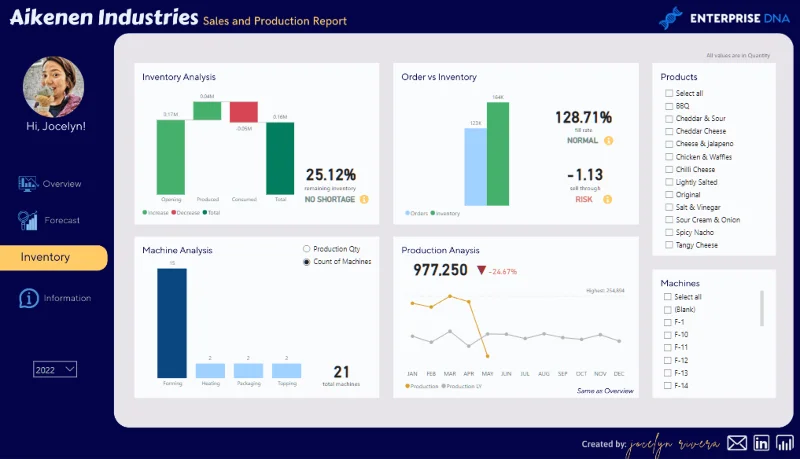Click the Heating bar in Machine Analysis
The height and width of the screenshot is (459, 800).
[210, 371]
